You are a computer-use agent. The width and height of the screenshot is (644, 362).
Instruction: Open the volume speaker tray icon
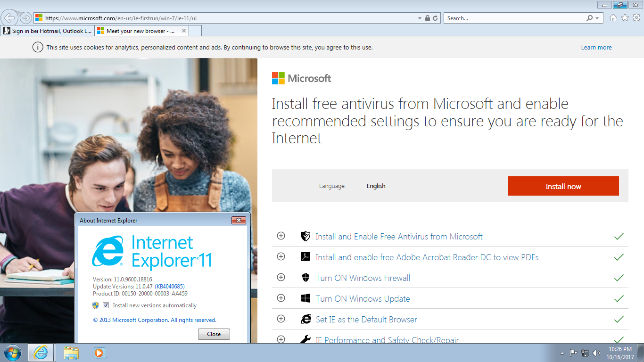click(597, 353)
